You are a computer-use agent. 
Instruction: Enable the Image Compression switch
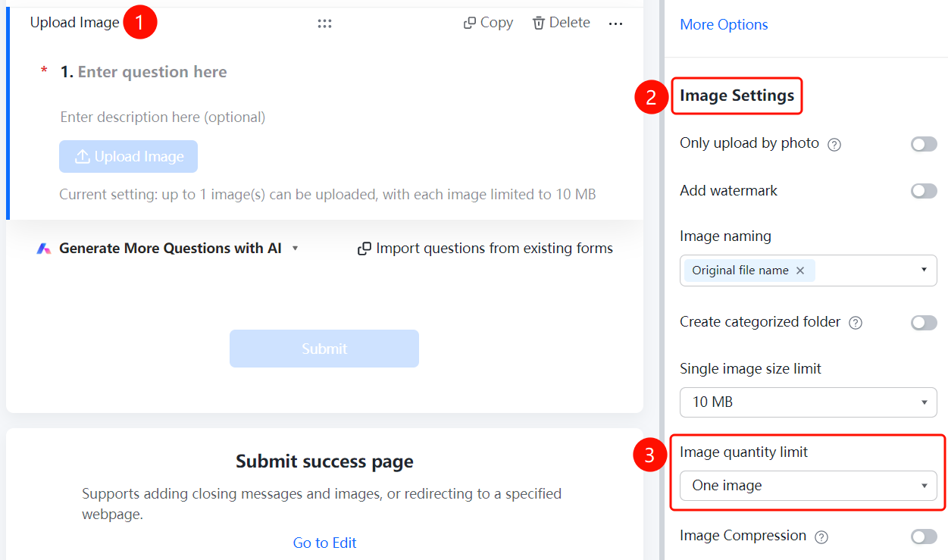924,537
